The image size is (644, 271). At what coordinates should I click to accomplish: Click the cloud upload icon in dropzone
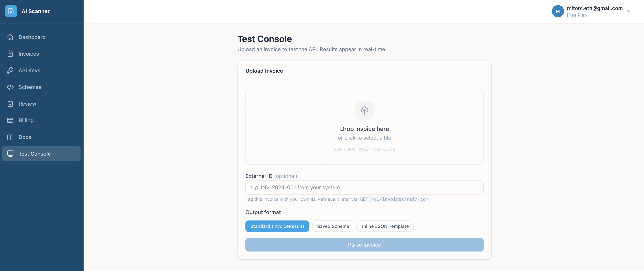pos(364,110)
